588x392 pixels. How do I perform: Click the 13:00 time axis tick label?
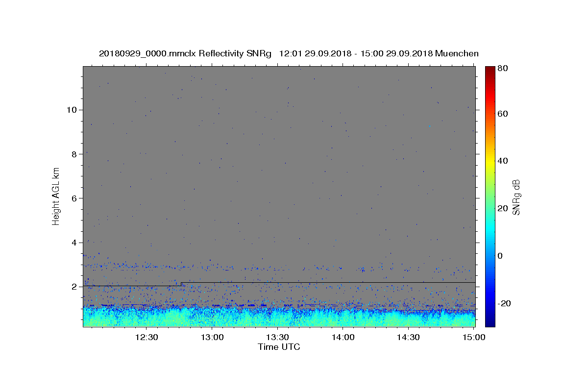coord(213,337)
